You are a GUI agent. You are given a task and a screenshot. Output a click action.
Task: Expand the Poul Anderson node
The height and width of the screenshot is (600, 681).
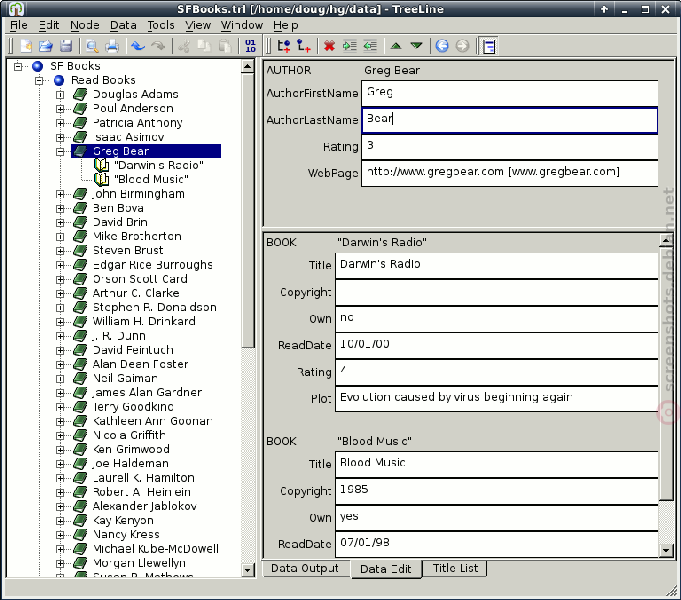click(x=60, y=109)
